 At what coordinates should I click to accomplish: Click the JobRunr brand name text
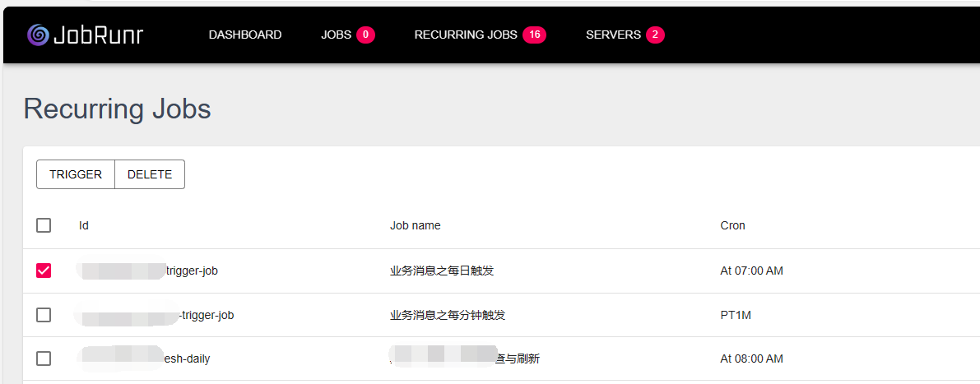(98, 35)
